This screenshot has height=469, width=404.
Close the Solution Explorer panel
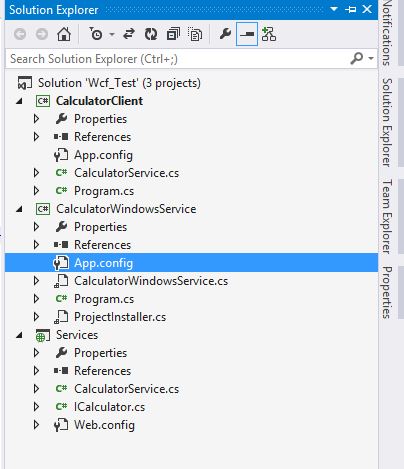click(367, 9)
